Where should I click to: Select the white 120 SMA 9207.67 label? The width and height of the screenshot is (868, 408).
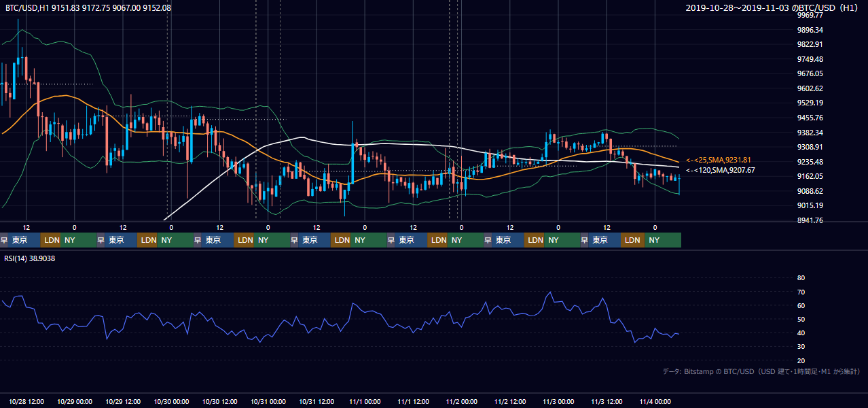(x=721, y=170)
